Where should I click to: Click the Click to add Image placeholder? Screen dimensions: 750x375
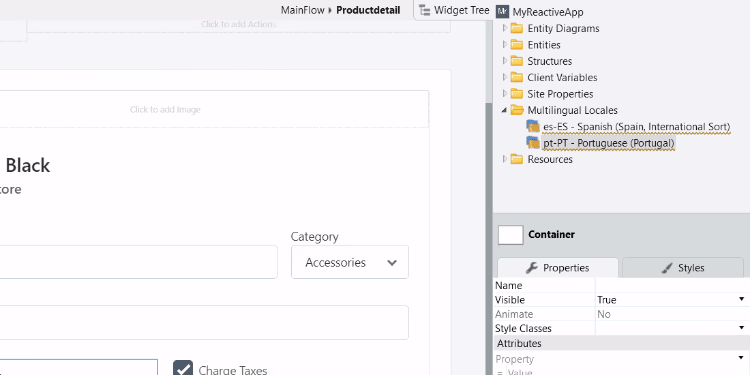[165, 110]
